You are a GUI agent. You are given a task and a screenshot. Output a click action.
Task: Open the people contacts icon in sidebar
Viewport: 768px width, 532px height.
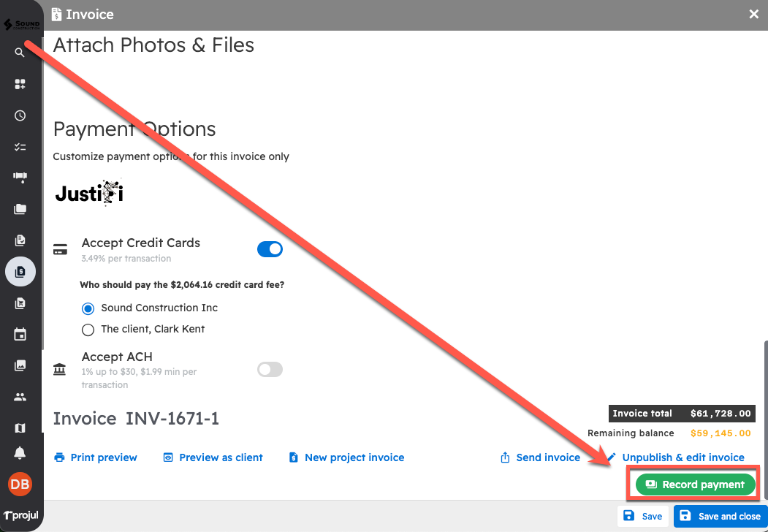click(x=20, y=397)
